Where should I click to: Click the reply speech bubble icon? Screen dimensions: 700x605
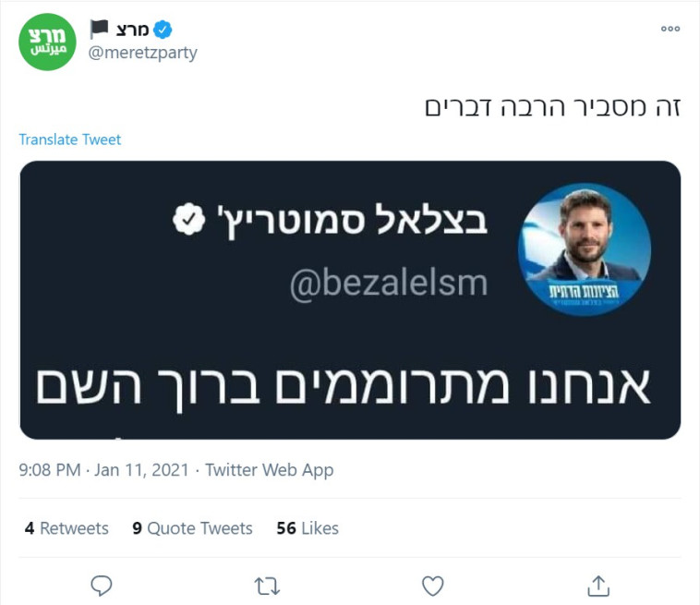[102, 585]
